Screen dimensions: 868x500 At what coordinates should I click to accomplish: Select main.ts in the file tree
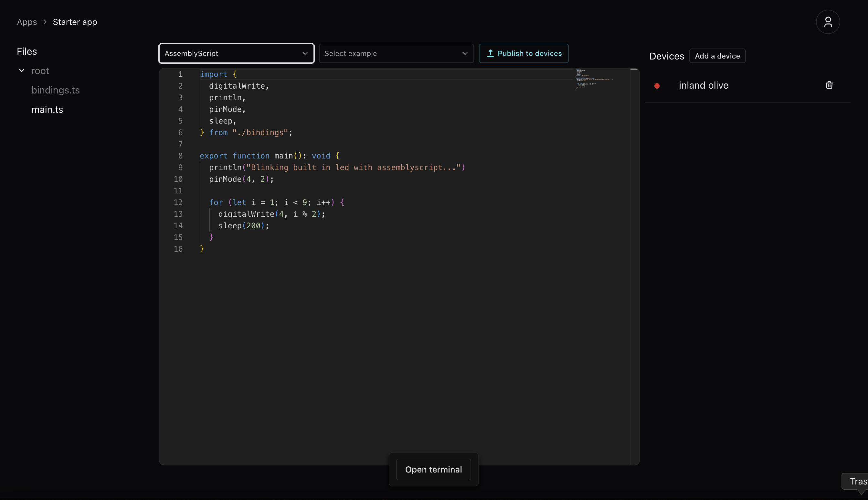pos(47,110)
